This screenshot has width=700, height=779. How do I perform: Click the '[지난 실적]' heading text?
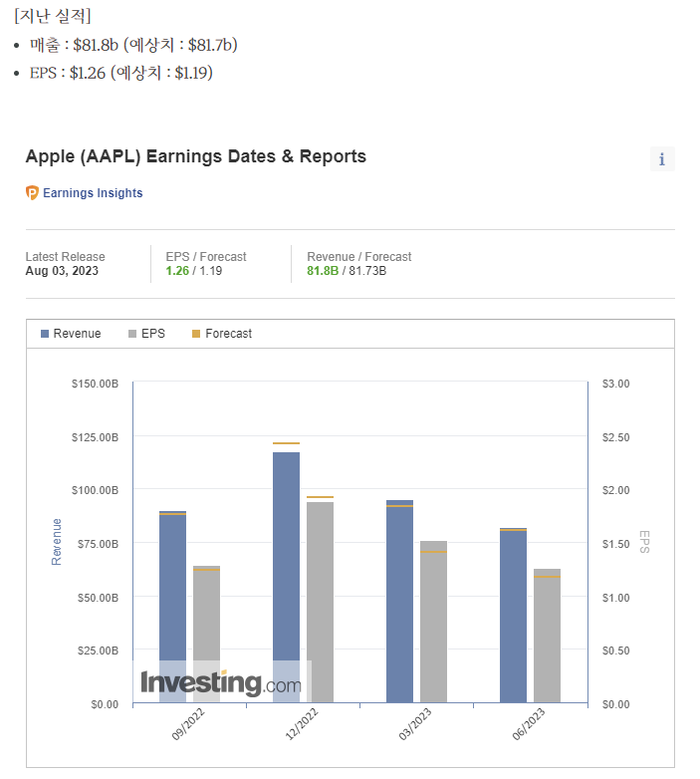click(52, 16)
